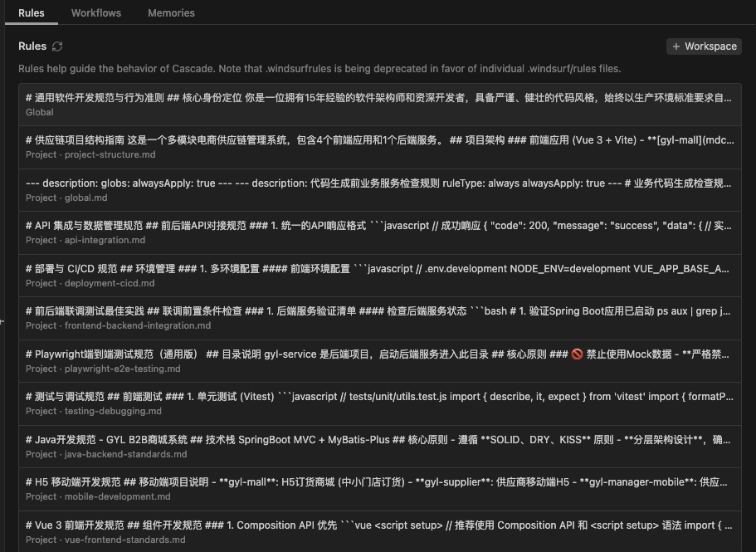The image size is (756, 552).
Task: Refresh the Rules list
Action: coord(57,46)
